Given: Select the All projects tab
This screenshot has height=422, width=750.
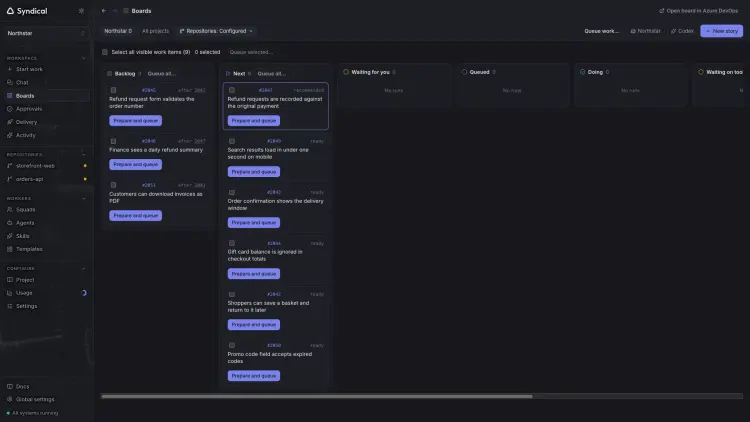Looking at the screenshot, I should click(155, 31).
